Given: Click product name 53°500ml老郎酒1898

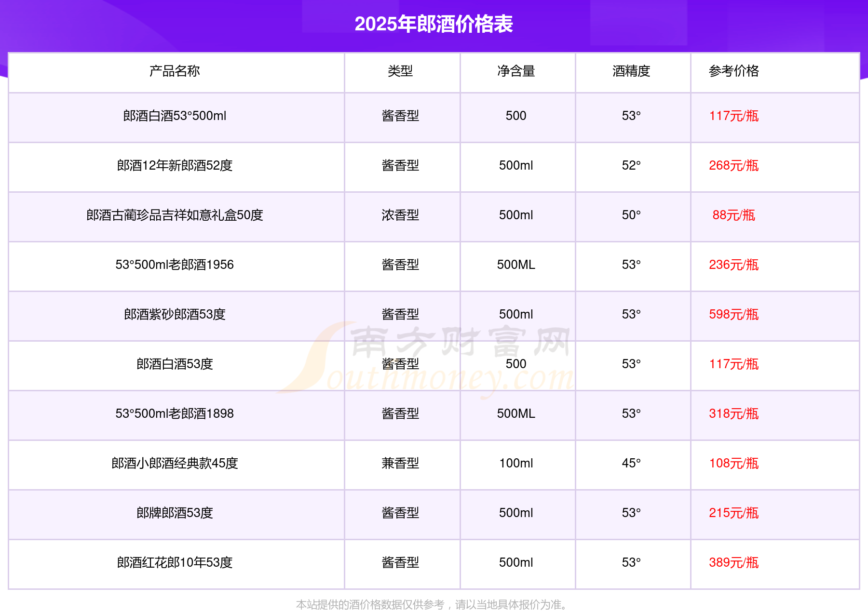Looking at the screenshot, I should click(175, 414).
